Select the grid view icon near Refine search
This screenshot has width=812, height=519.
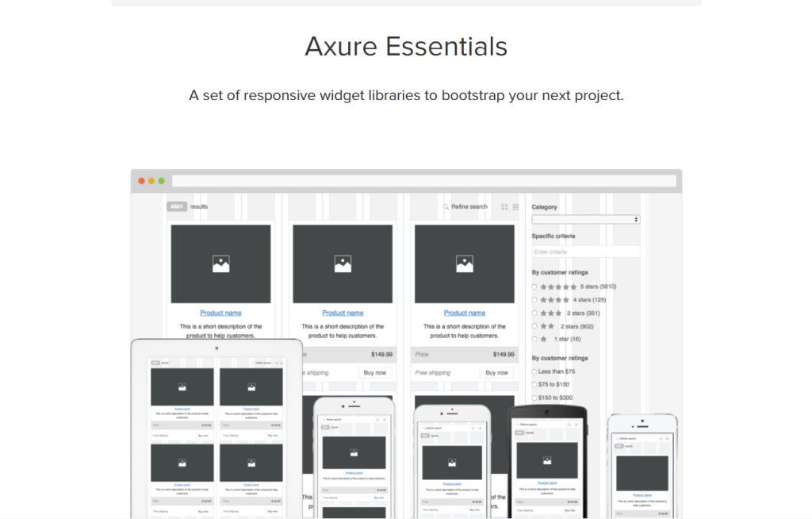[x=506, y=206]
